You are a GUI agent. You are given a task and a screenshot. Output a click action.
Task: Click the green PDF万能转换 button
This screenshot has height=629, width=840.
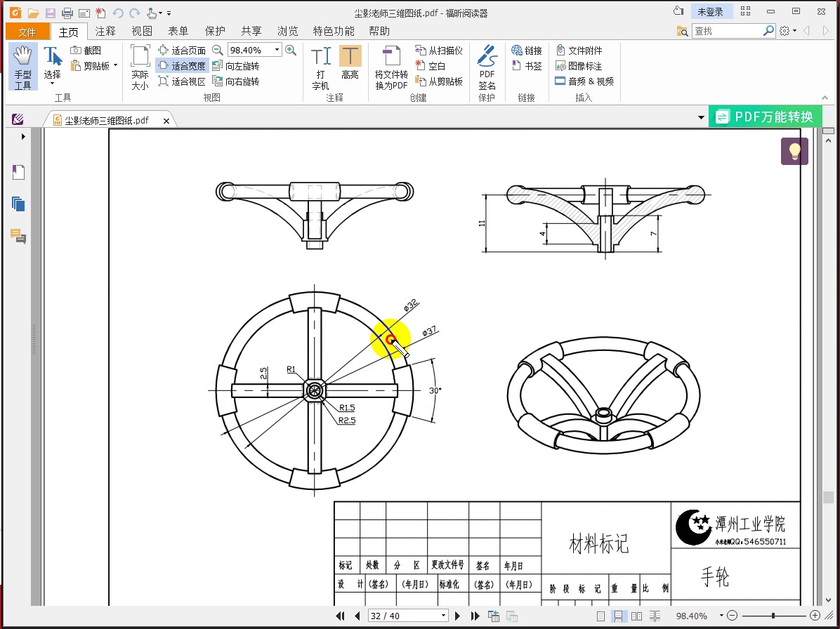766,117
